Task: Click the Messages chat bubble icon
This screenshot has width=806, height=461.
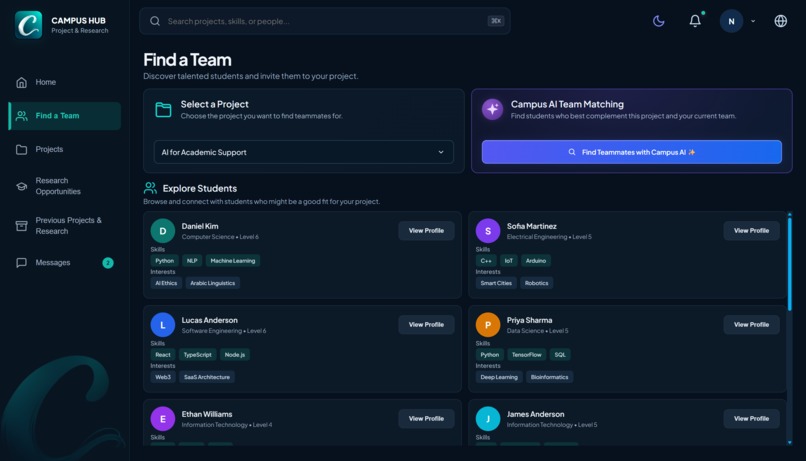Action: pos(22,263)
